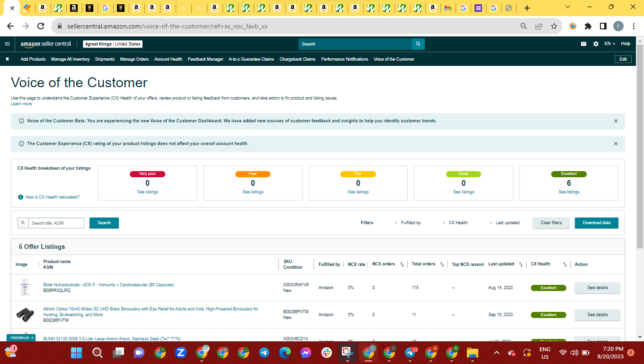See details for the Athlon Optics binoculars listing
644x364 pixels.
598,315
